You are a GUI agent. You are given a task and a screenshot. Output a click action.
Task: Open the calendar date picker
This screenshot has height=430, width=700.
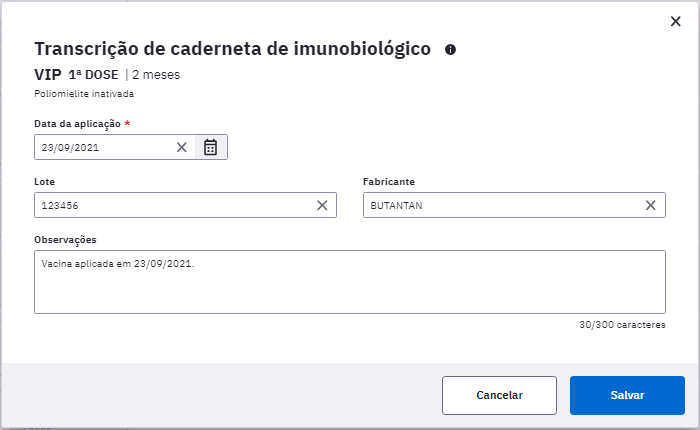click(210, 147)
